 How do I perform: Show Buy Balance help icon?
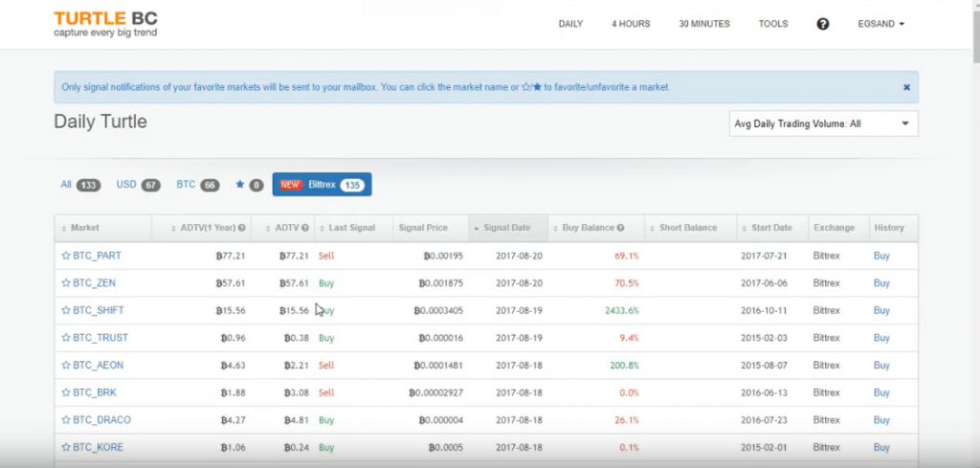point(620,228)
